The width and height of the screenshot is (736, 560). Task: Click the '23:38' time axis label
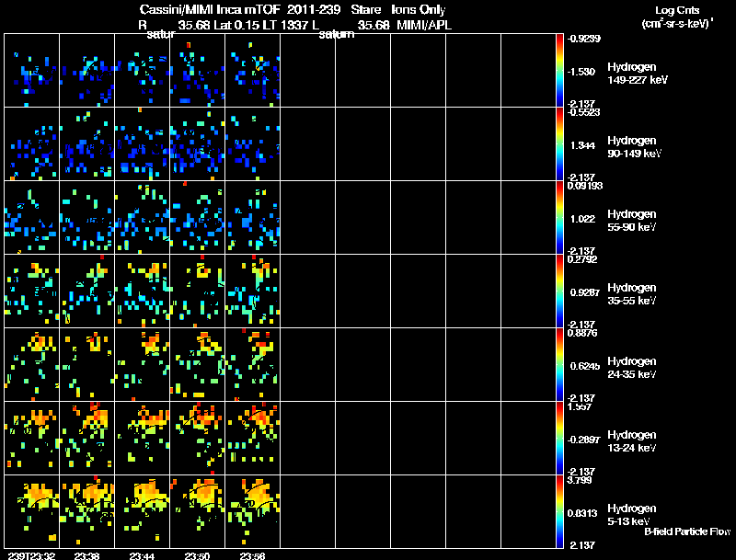click(x=86, y=555)
